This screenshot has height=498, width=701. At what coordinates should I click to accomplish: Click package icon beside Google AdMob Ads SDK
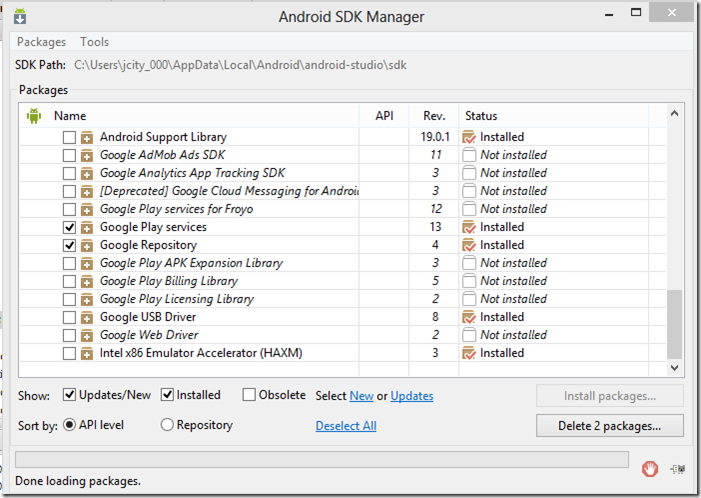click(87, 155)
